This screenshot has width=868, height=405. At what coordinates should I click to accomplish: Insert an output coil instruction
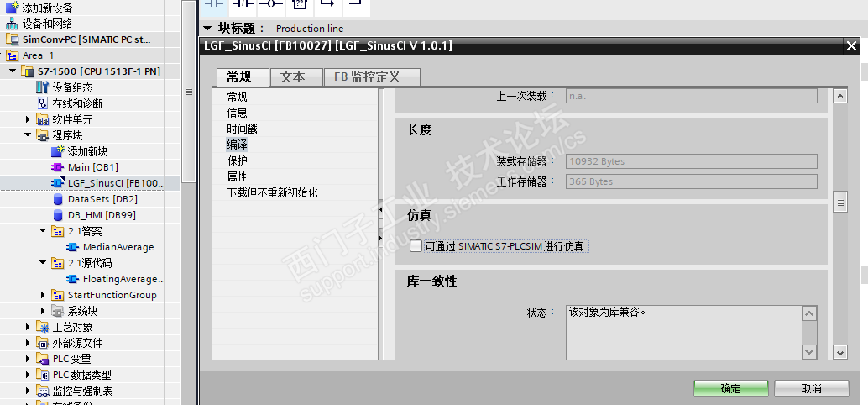pyautogui.click(x=270, y=4)
